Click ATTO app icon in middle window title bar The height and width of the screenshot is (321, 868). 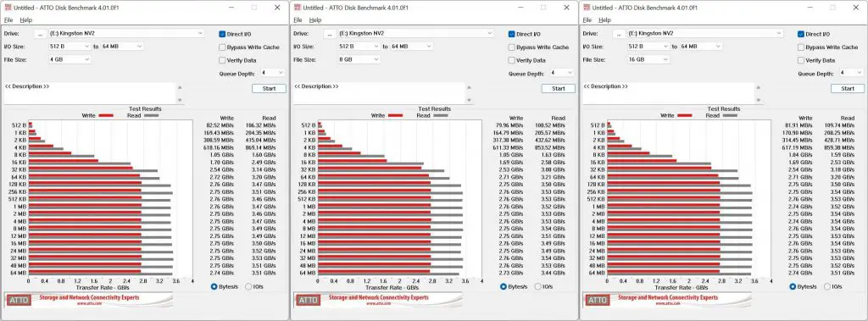coord(298,8)
